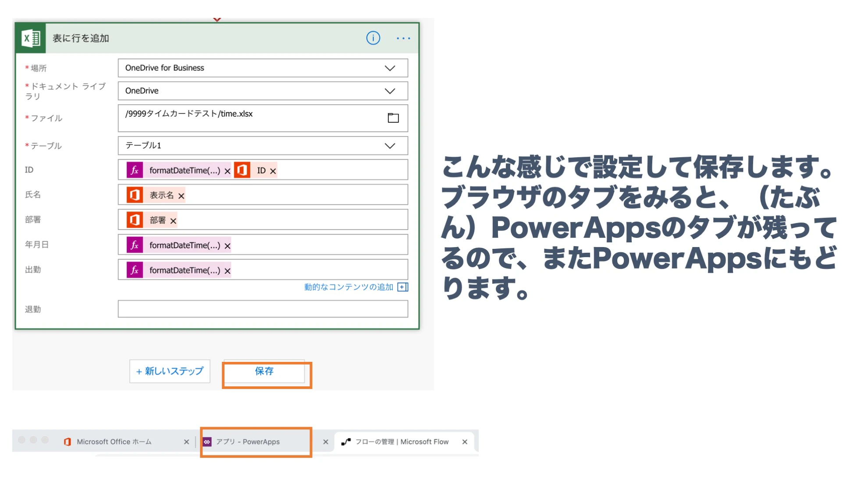Click the Office icon beside ID token
This screenshot has height=488, width=868.
242,170
